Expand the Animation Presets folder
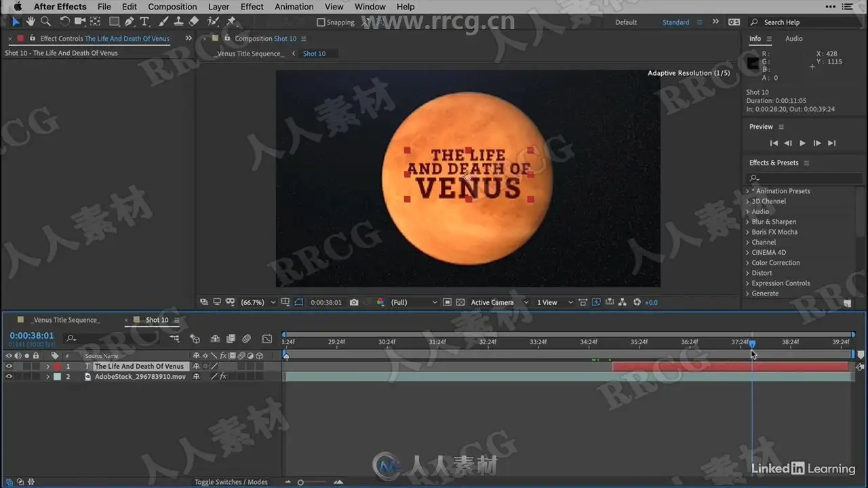The height and width of the screenshot is (488, 868). pos(747,191)
